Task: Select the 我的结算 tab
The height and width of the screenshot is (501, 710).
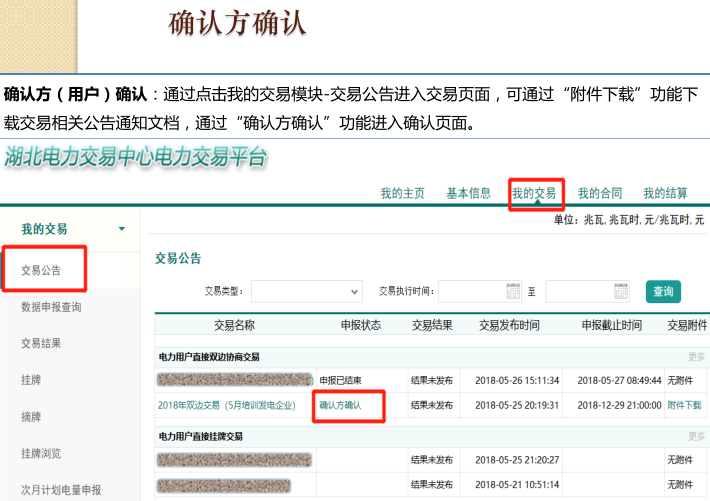Action: point(665,193)
